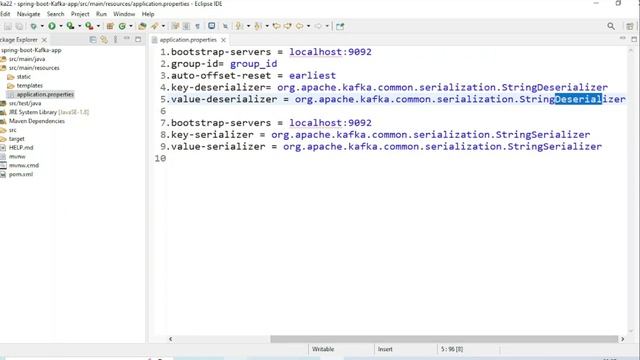Launch the Coverage run icon
This screenshot has width=640, height=360.
coord(70,26)
